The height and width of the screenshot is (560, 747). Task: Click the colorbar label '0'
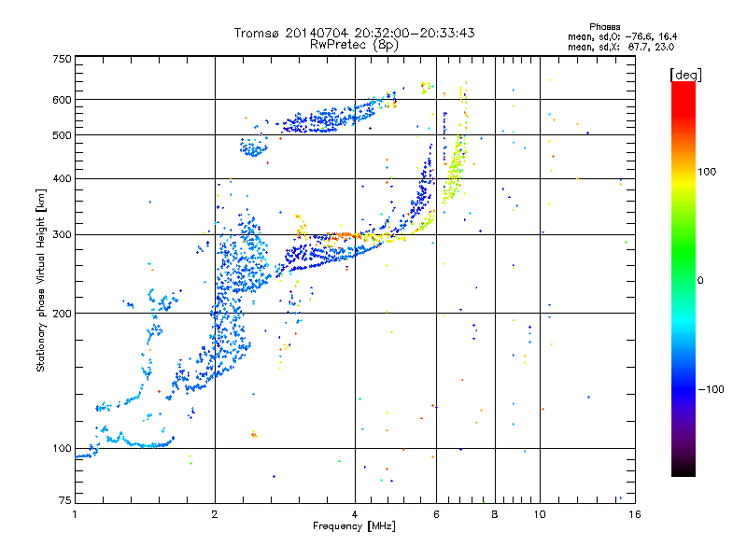[x=700, y=280]
